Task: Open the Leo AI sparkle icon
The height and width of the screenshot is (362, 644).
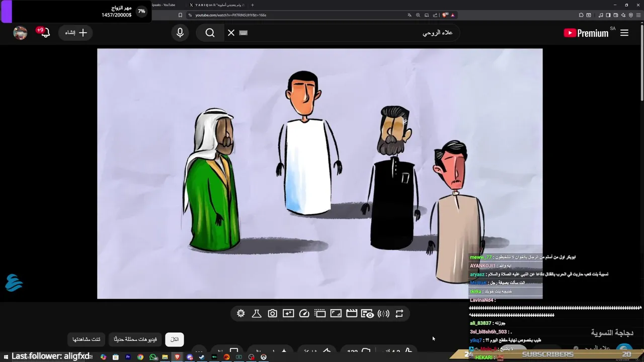Action: point(623,15)
